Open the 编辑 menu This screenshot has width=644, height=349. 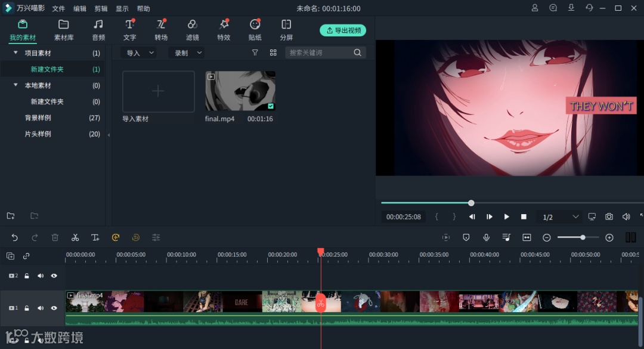coord(80,8)
